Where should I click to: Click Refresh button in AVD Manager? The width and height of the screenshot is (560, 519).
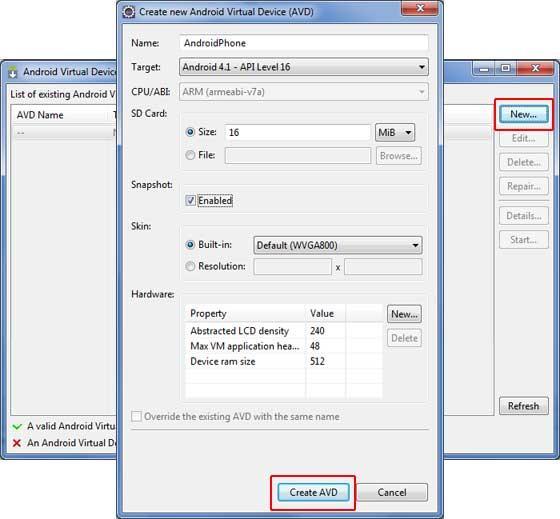click(524, 406)
